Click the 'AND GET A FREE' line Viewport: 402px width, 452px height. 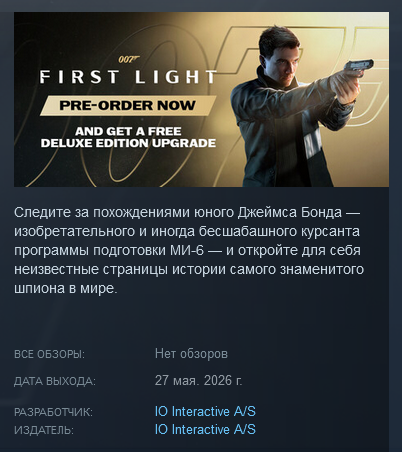128,131
